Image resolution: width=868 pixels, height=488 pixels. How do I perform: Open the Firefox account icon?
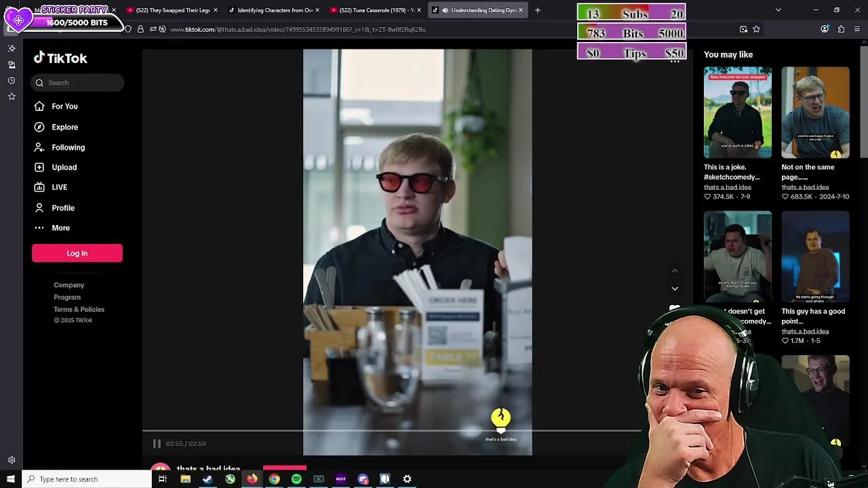coord(825,29)
